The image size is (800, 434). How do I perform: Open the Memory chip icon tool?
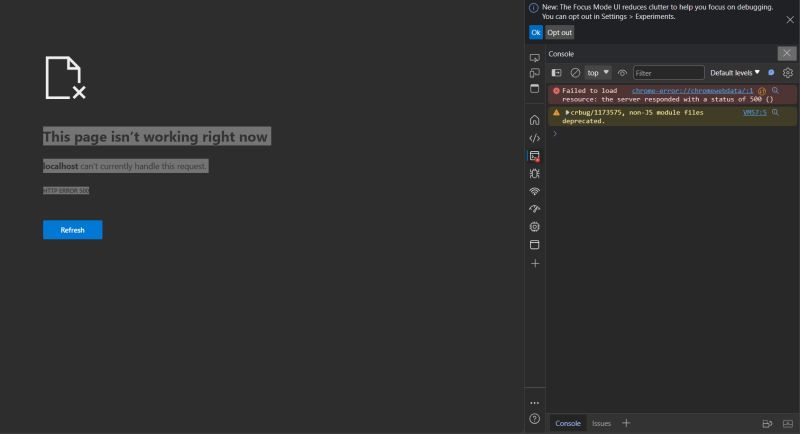[x=534, y=226]
